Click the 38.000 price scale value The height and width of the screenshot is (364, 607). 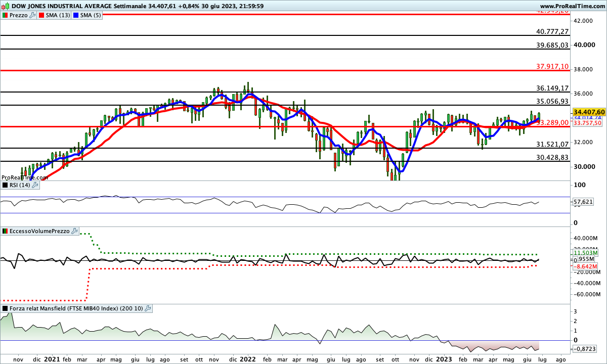pos(583,69)
